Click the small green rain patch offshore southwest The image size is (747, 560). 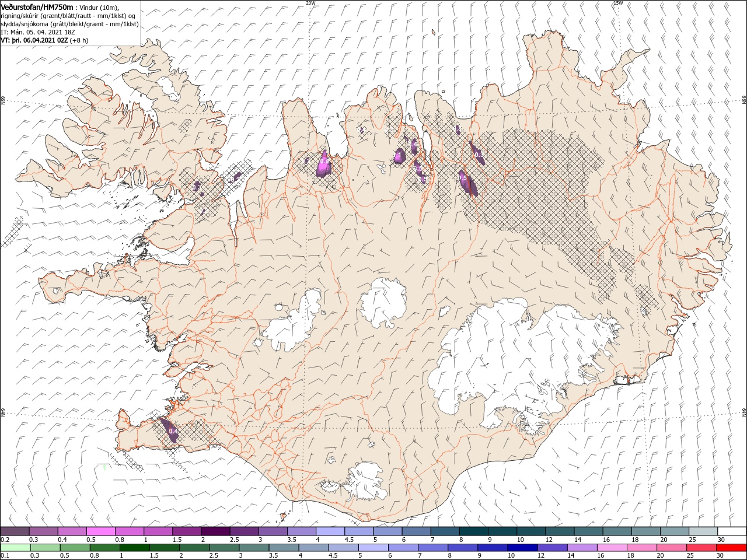point(104,467)
